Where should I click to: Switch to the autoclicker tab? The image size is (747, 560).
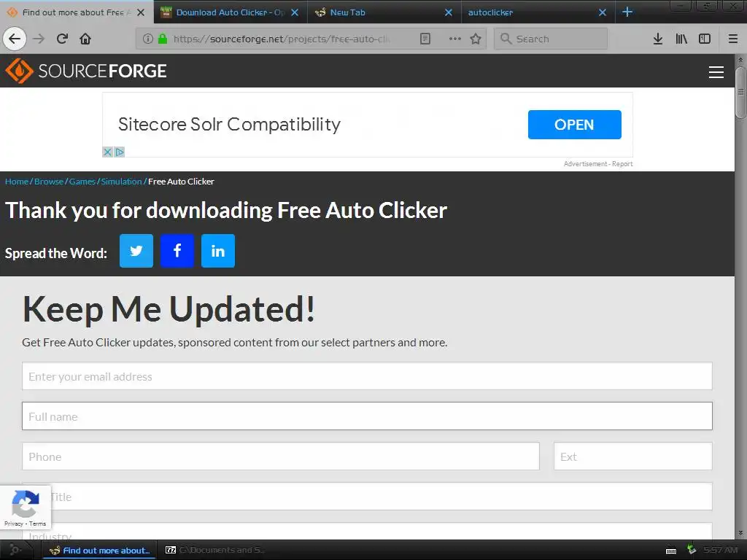[538, 12]
